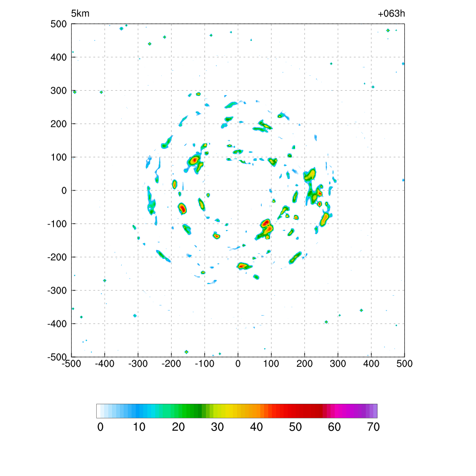Screen dimensions: 476x476
Task: Pick the colorbar label "60"
Action: coord(334,427)
